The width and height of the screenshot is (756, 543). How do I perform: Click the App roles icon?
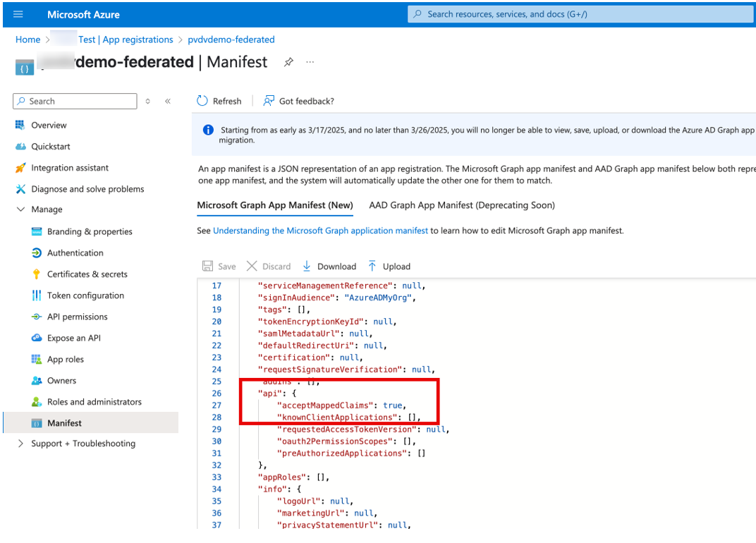click(37, 359)
